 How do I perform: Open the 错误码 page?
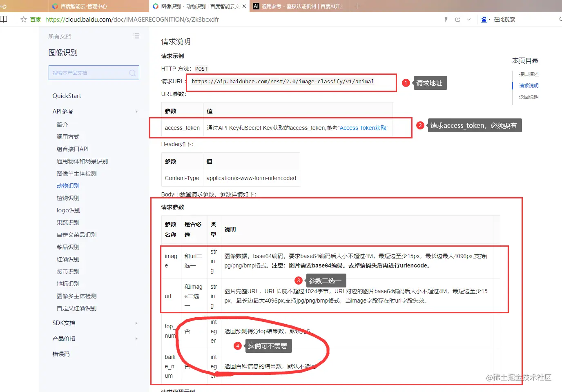61,354
